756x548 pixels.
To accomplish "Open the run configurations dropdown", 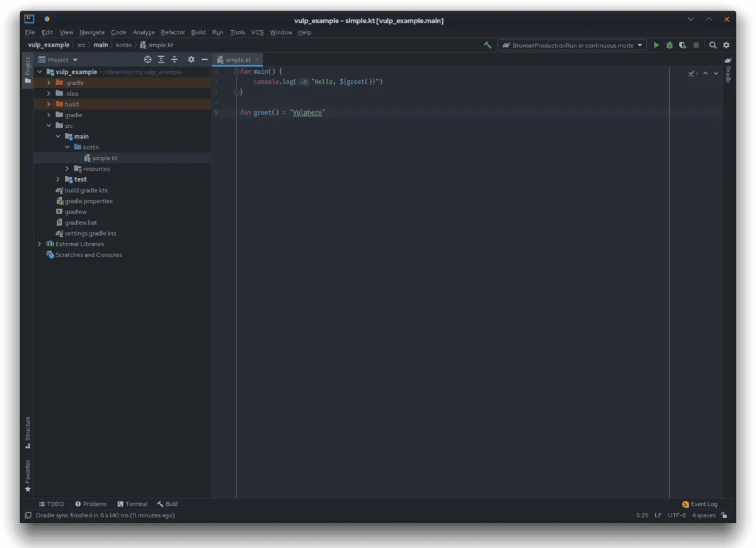I will click(571, 45).
